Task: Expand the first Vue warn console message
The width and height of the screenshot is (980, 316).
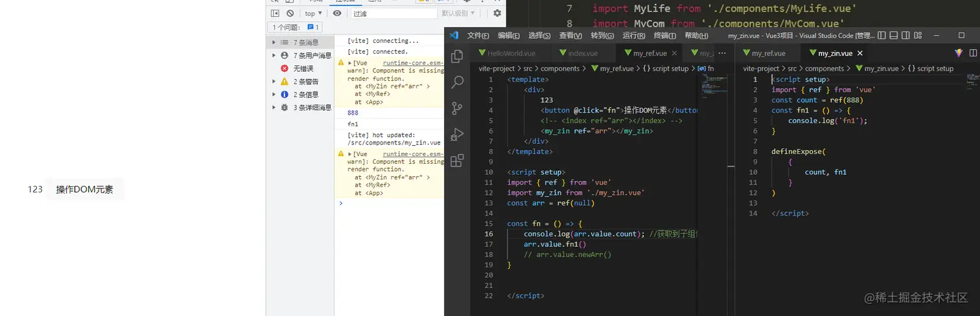Action: pyautogui.click(x=350, y=63)
